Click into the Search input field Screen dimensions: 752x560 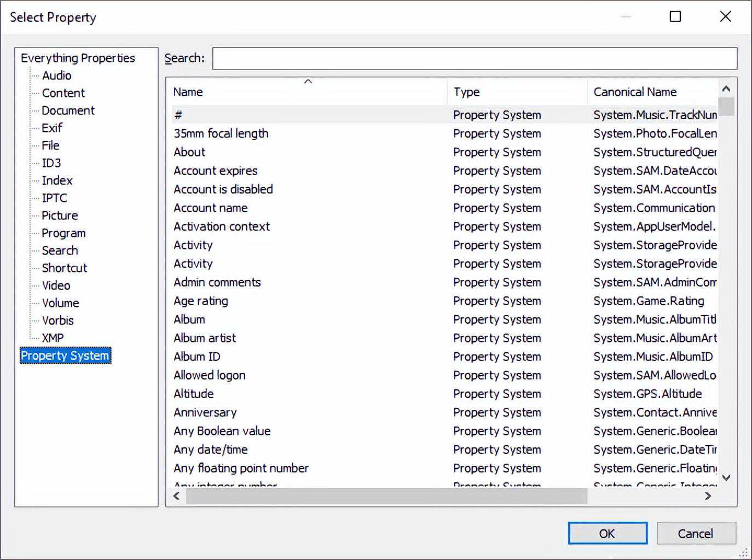[474, 59]
